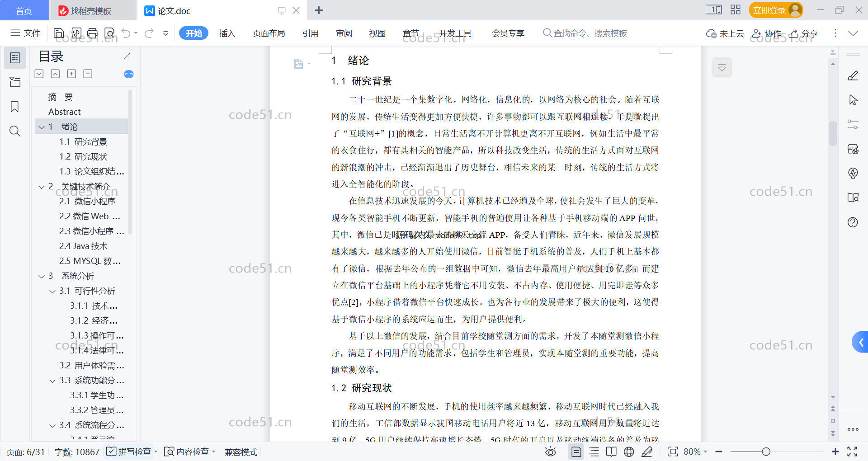Open the help question mark icon
This screenshot has height=461, width=868.
pos(853,222)
